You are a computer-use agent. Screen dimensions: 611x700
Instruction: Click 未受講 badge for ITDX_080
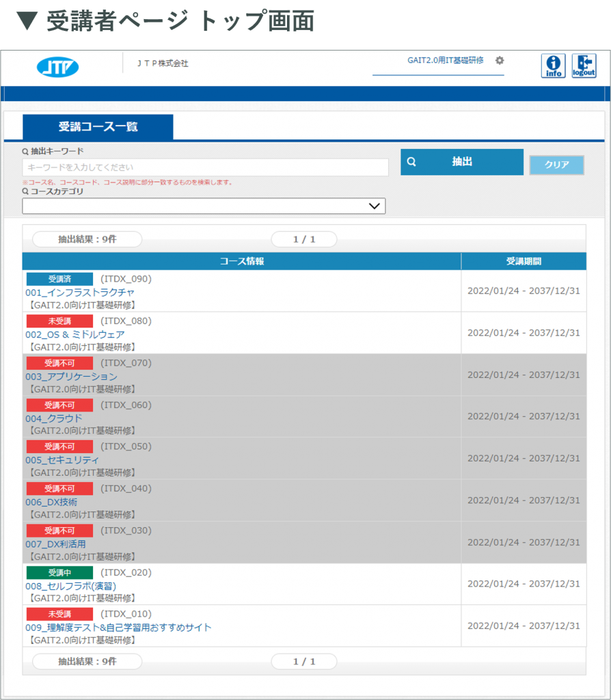click(60, 321)
